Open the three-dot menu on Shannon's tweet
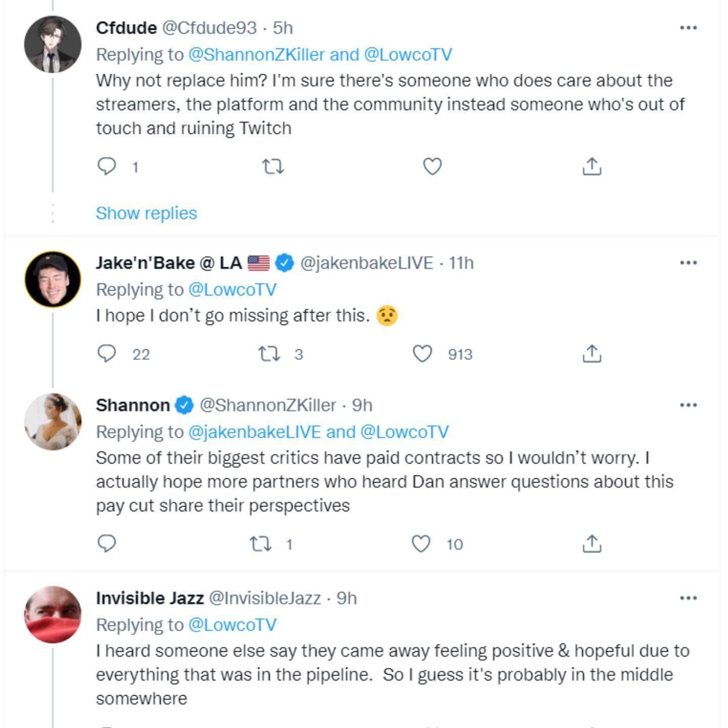This screenshot has height=728, width=728. point(688,404)
